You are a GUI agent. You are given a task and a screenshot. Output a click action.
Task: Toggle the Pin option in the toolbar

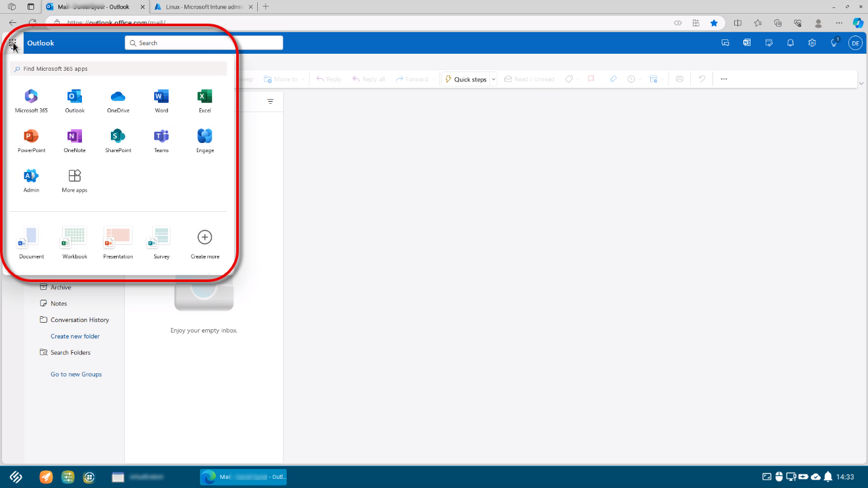[x=612, y=79]
